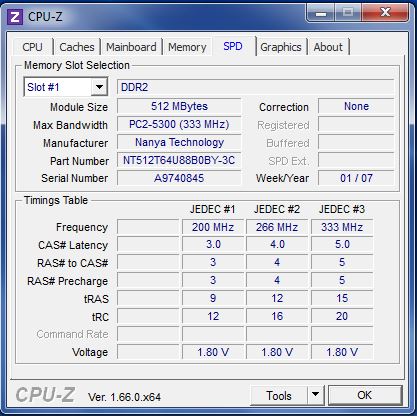The width and height of the screenshot is (417, 416).
Task: Click the empty SPD Ext. field
Action: click(x=356, y=161)
